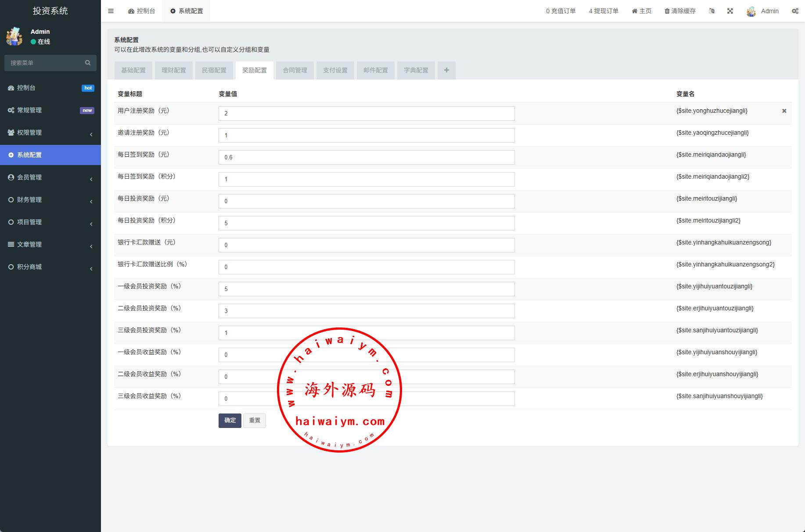Enter fullscreen using the expand icon

730,11
